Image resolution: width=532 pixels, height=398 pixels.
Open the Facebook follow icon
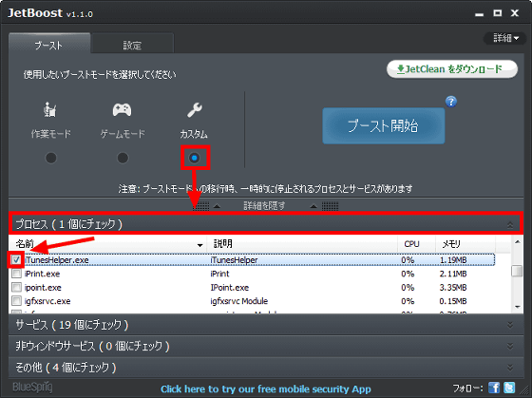click(x=494, y=388)
